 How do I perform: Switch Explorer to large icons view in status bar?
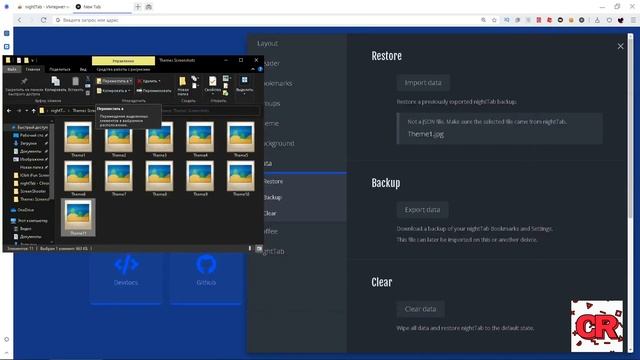tap(259, 248)
